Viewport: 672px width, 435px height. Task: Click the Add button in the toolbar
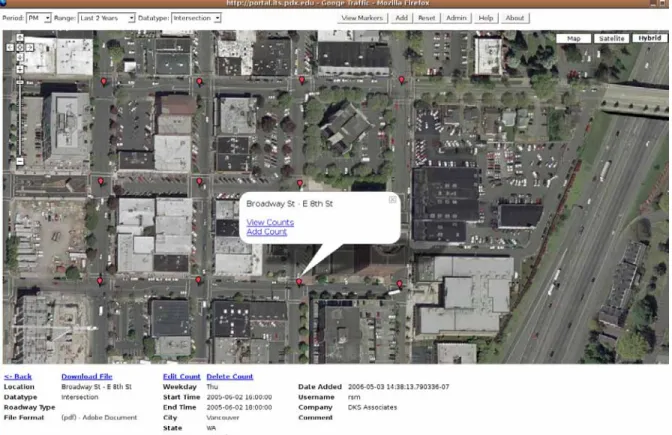point(402,18)
